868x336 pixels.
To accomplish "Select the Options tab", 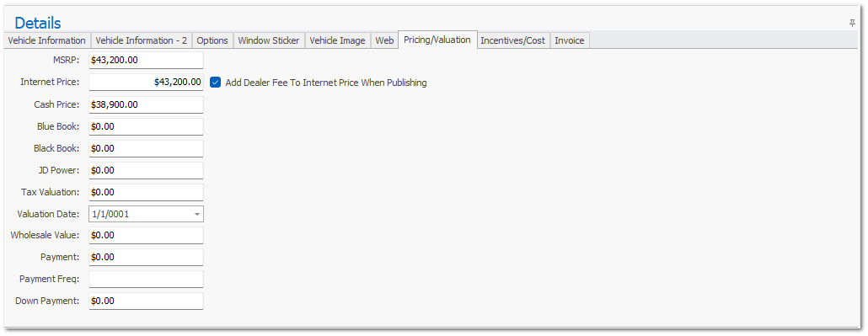I will (212, 40).
